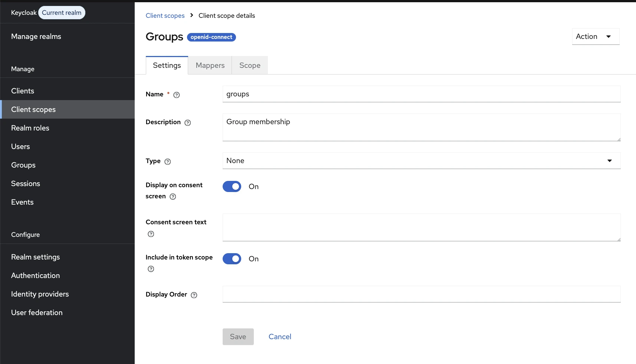Click the help icon next to Type
The width and height of the screenshot is (636, 364).
[x=168, y=162]
